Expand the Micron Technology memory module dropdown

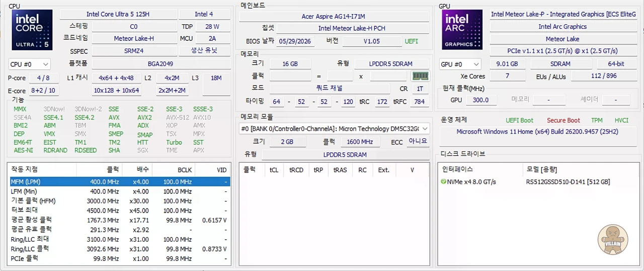click(x=335, y=128)
